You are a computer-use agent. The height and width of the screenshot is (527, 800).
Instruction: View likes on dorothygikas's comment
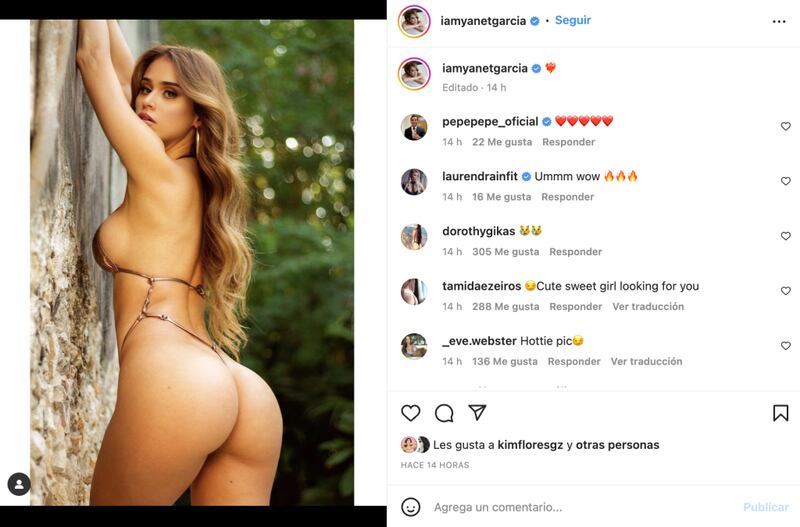(506, 252)
